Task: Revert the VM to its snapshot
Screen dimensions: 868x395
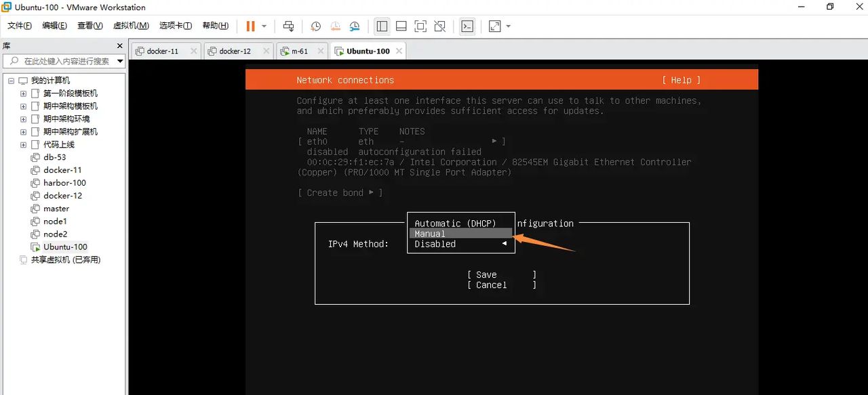Action: [335, 26]
